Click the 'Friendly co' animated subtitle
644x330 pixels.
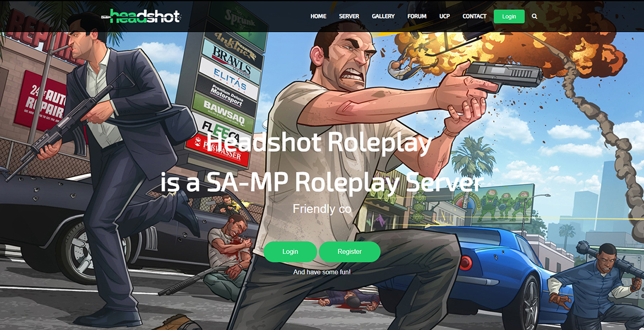(322, 209)
